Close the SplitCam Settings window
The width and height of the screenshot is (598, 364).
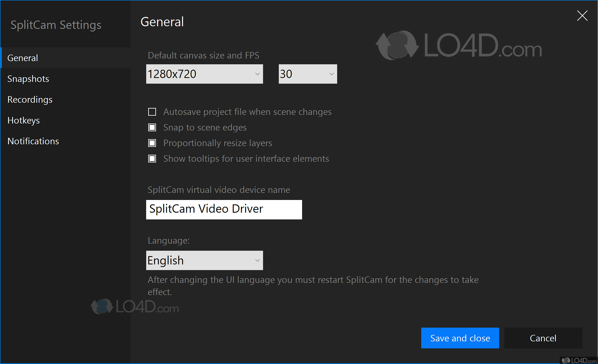coord(582,16)
